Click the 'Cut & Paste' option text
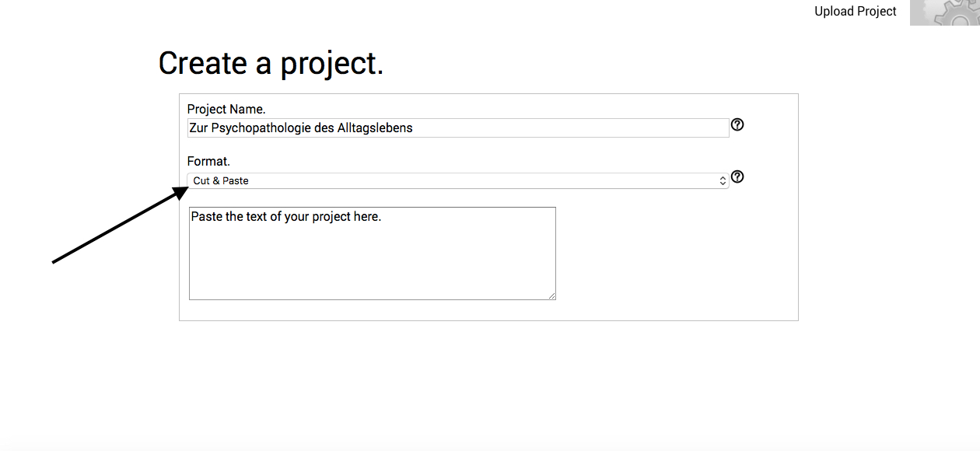 pos(221,180)
